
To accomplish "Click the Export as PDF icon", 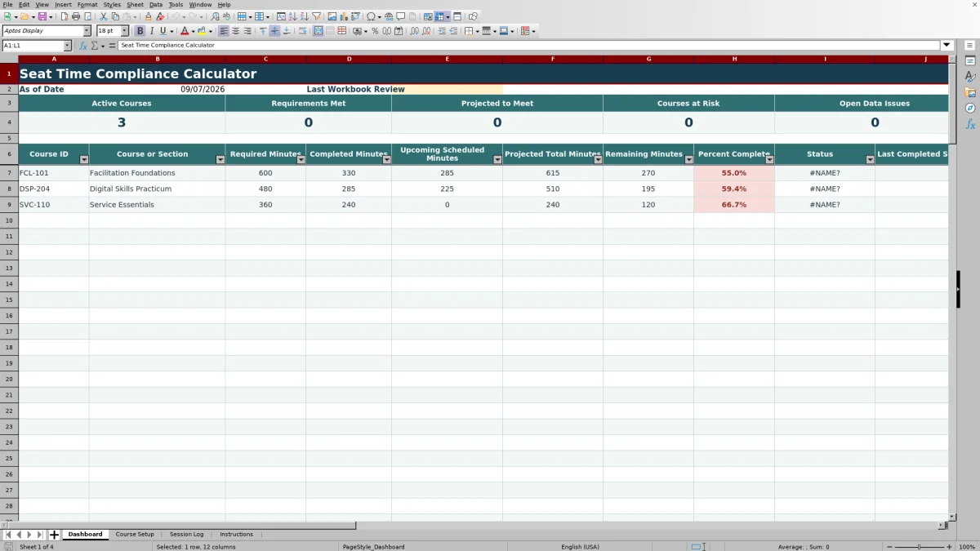I will tap(64, 16).
